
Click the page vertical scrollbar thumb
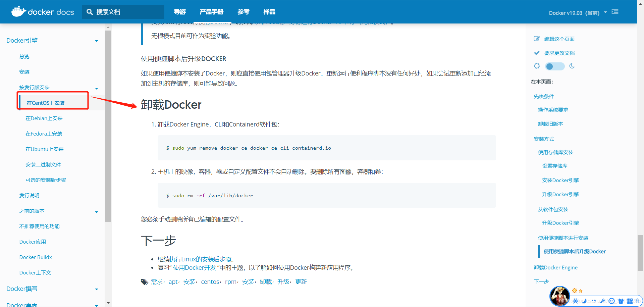641,253
